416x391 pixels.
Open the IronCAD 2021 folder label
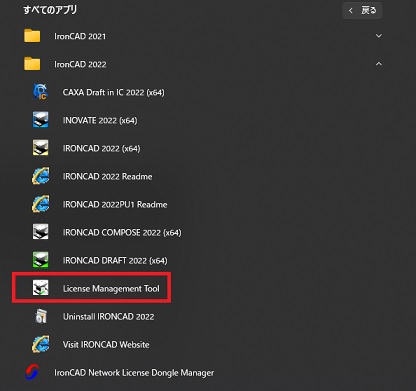pos(80,36)
